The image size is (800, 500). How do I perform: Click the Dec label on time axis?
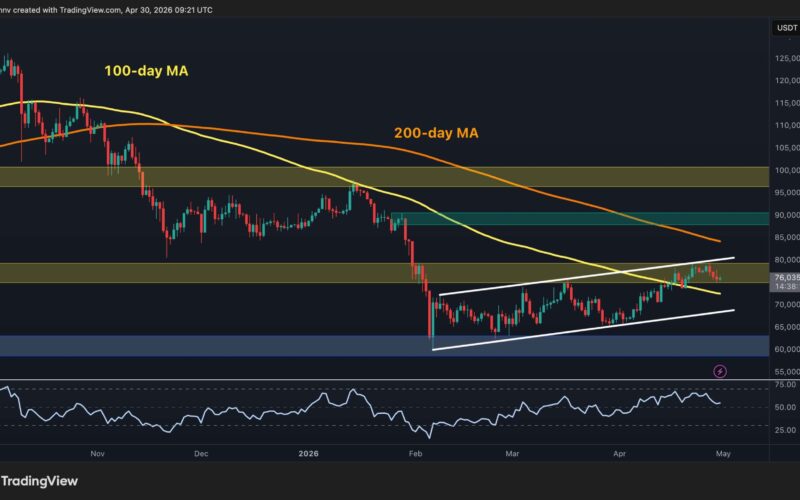(201, 454)
